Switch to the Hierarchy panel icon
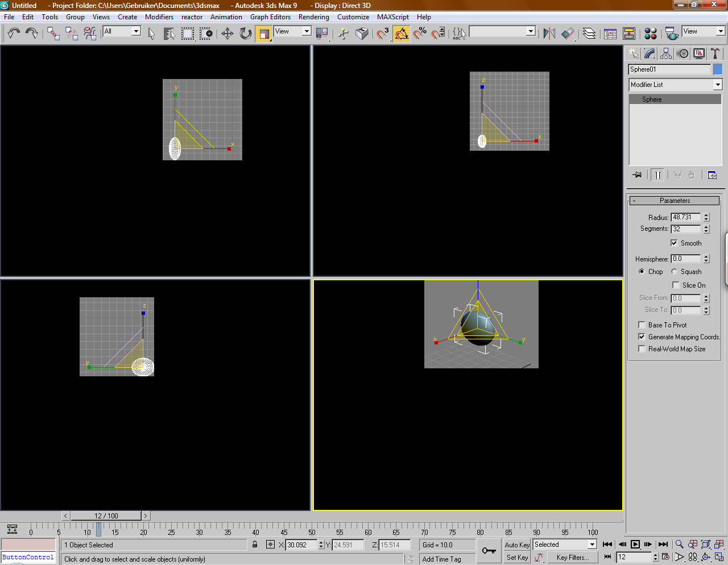 pyautogui.click(x=666, y=53)
